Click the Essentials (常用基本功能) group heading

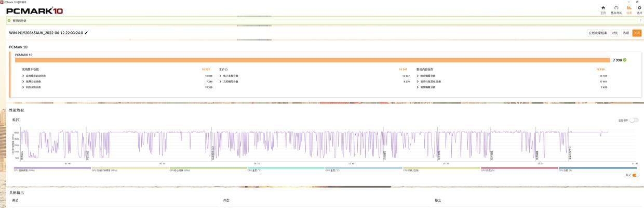click(x=30, y=69)
